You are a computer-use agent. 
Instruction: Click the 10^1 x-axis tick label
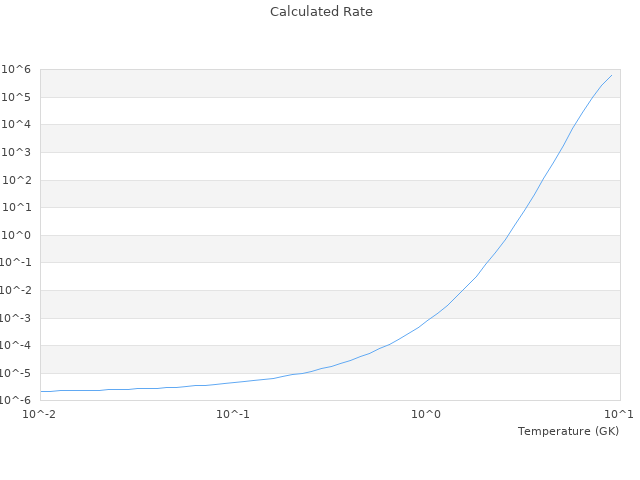(x=619, y=414)
